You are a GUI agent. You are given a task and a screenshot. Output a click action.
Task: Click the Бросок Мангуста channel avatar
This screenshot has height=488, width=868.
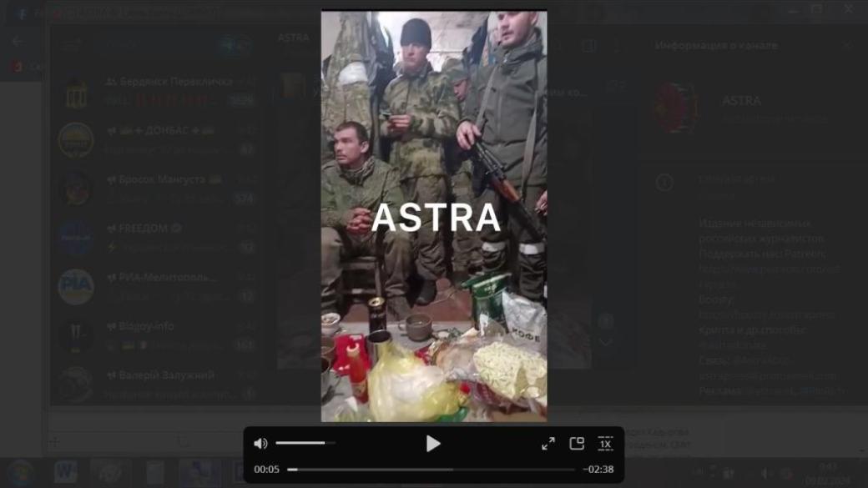coord(75,189)
